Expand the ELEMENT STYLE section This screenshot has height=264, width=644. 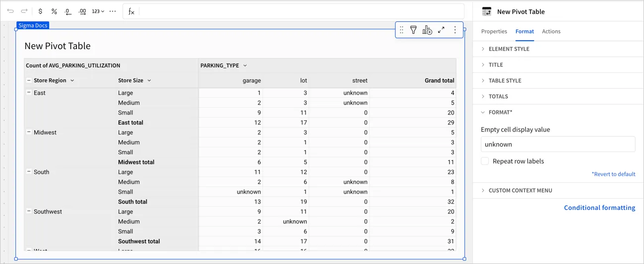pyautogui.click(x=558, y=49)
